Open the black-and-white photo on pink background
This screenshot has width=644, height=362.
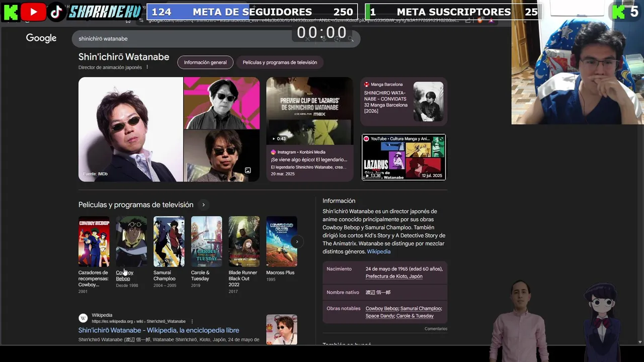click(222, 103)
